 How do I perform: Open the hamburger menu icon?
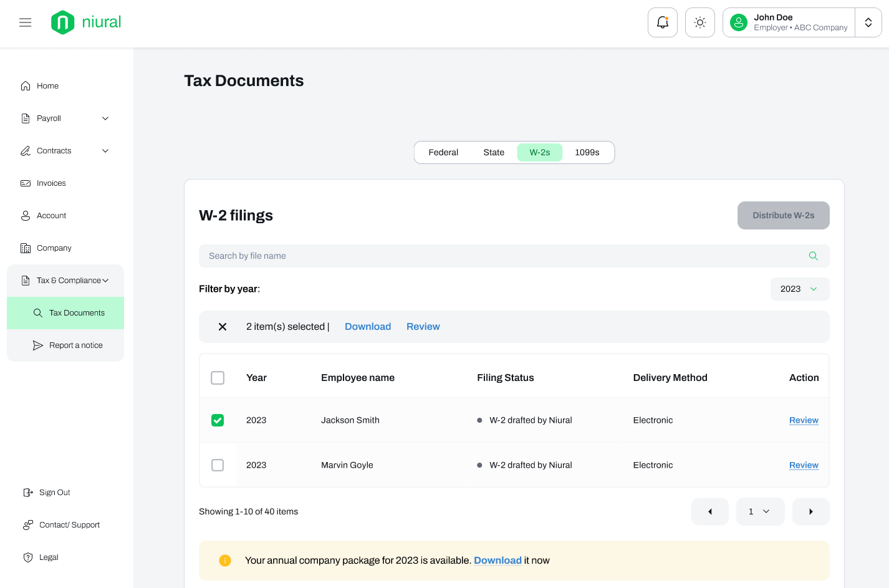click(26, 22)
